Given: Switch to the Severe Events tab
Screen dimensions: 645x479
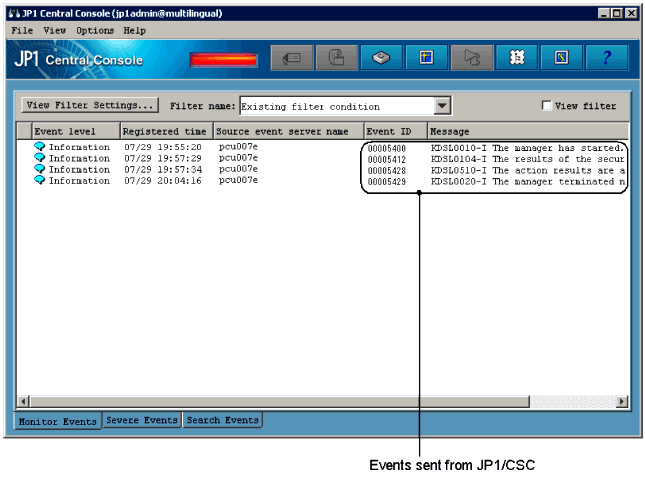Looking at the screenshot, I should (x=142, y=420).
